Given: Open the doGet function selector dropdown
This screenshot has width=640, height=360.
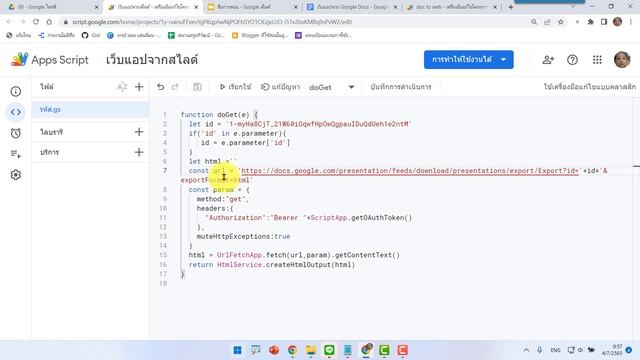Looking at the screenshot, I should click(331, 87).
